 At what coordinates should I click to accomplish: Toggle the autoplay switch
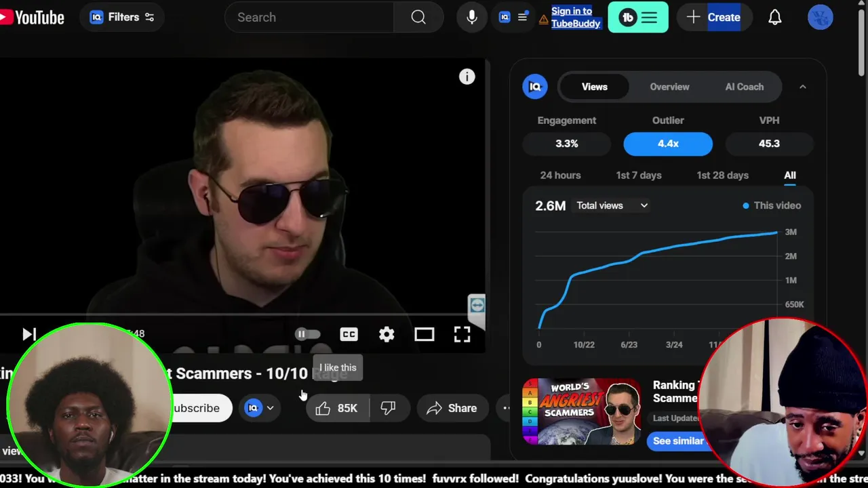coord(307,334)
